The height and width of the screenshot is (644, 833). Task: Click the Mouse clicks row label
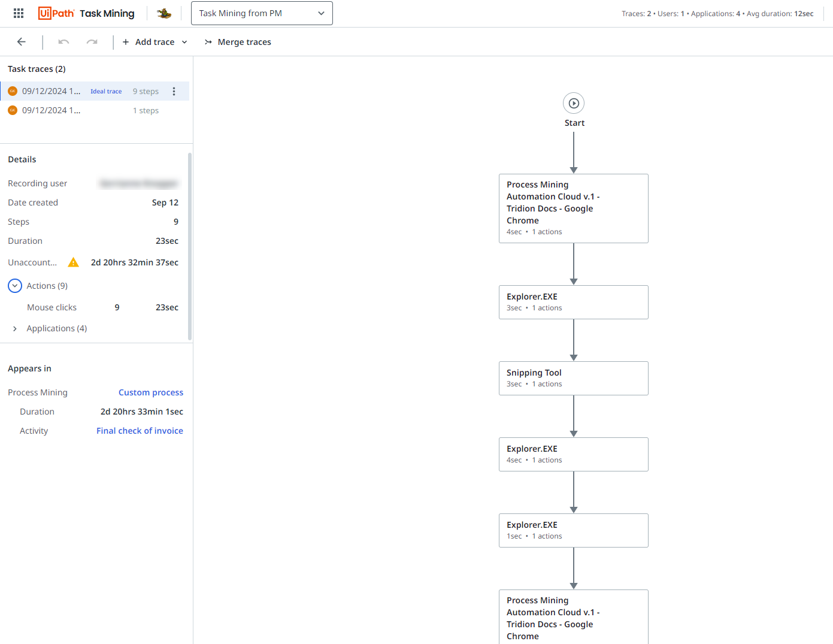(52, 307)
